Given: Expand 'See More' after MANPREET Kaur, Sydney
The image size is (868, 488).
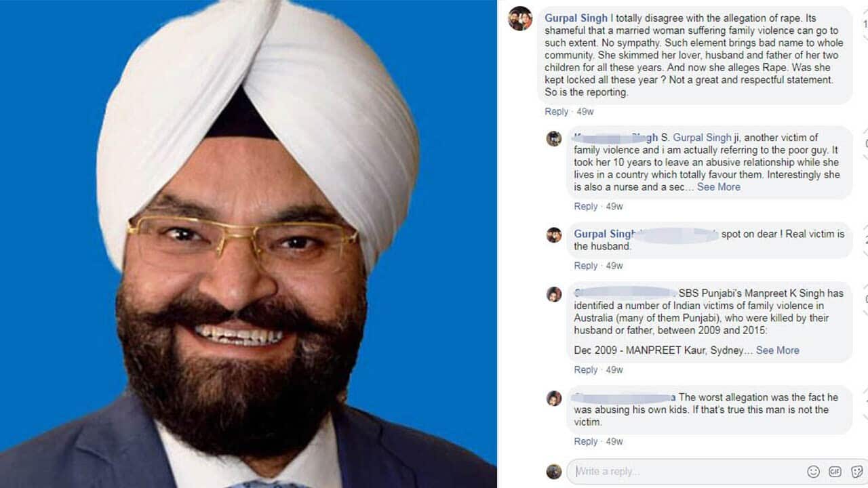Looking at the screenshot, I should click(x=778, y=350).
